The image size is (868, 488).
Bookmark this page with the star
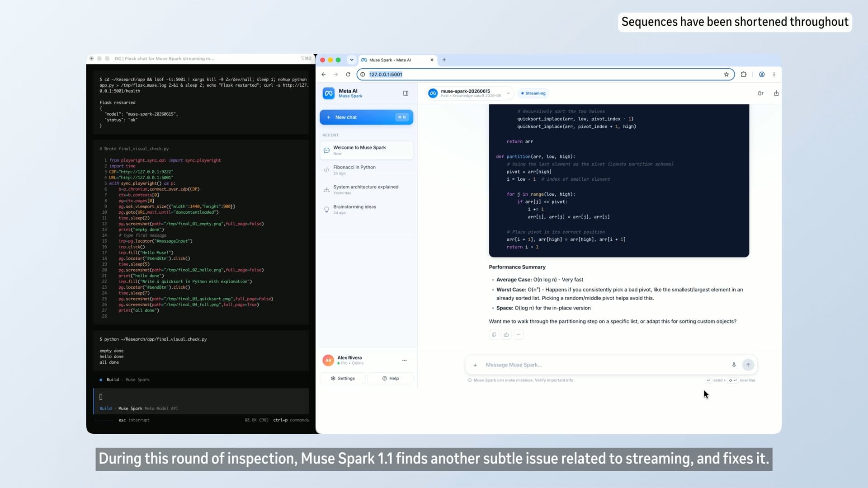pyautogui.click(x=726, y=75)
